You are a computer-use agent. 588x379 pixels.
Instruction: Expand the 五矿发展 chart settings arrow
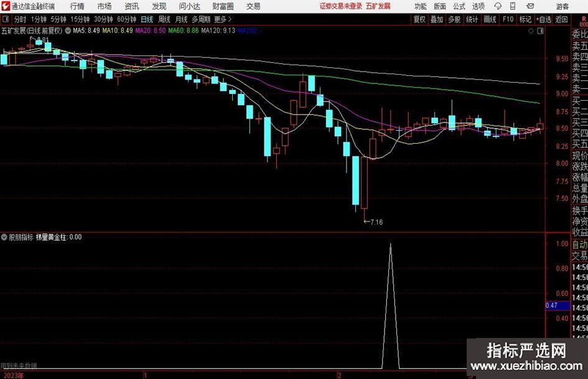pyautogui.click(x=68, y=30)
